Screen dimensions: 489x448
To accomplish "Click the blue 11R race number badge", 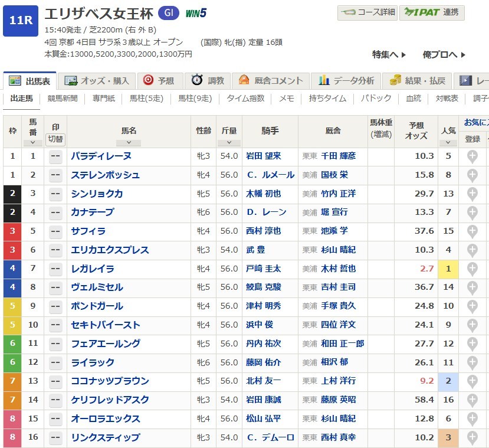I will tap(21, 21).
